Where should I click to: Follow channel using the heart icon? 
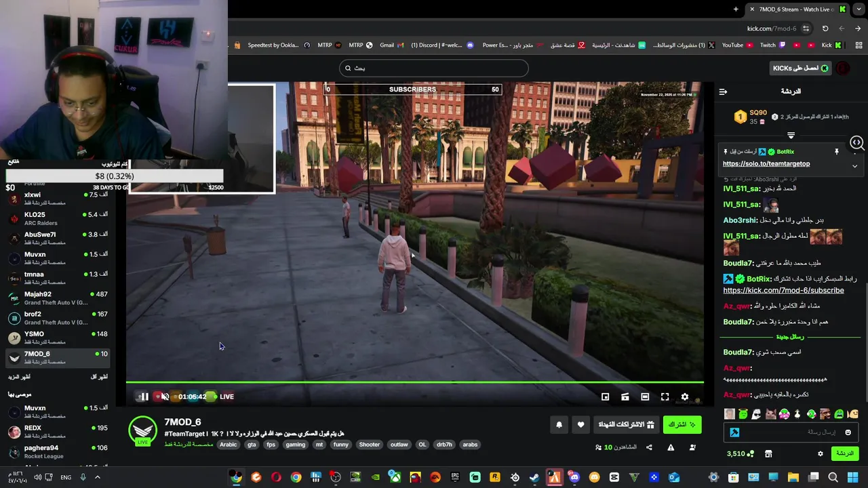click(x=580, y=424)
